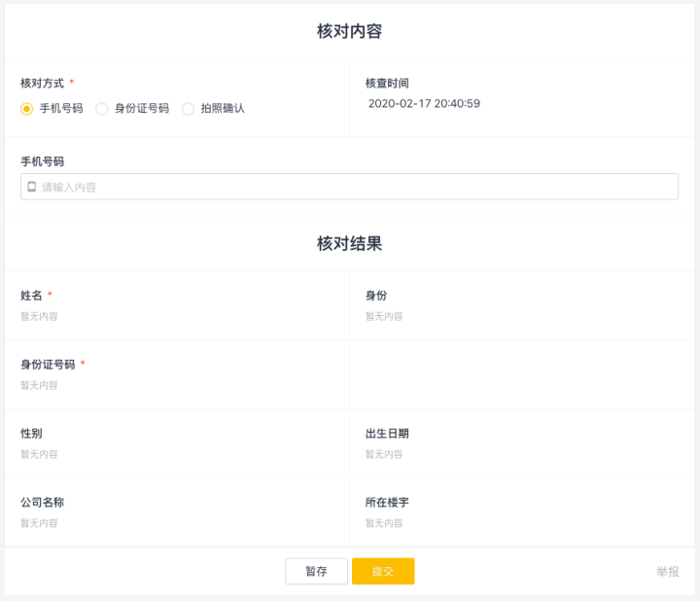Click the 性别 empty content field
This screenshot has width=700, height=601.
(x=39, y=454)
